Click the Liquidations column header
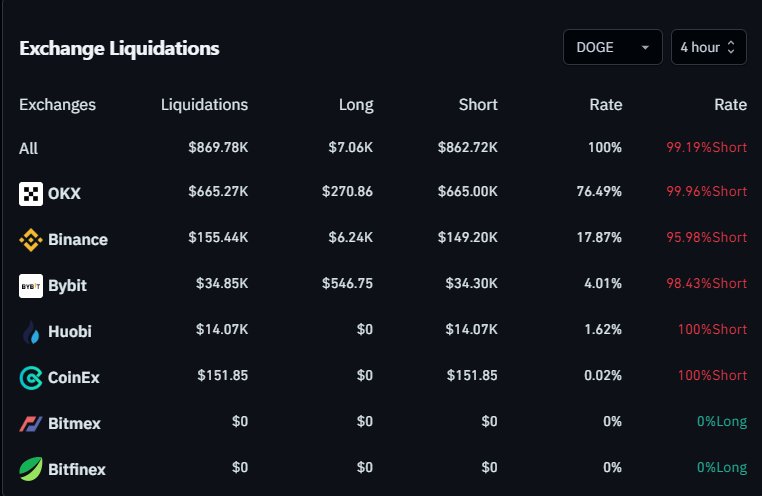This screenshot has width=762, height=496. pos(204,105)
